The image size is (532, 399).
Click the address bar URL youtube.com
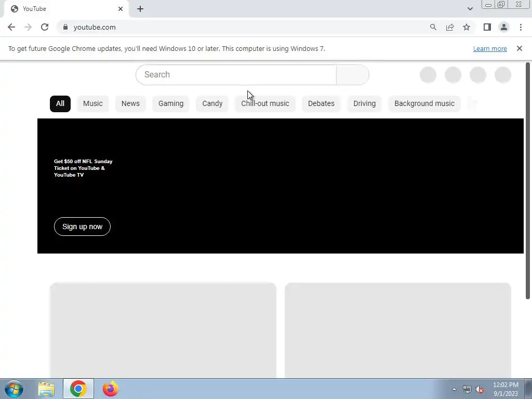[x=95, y=27]
